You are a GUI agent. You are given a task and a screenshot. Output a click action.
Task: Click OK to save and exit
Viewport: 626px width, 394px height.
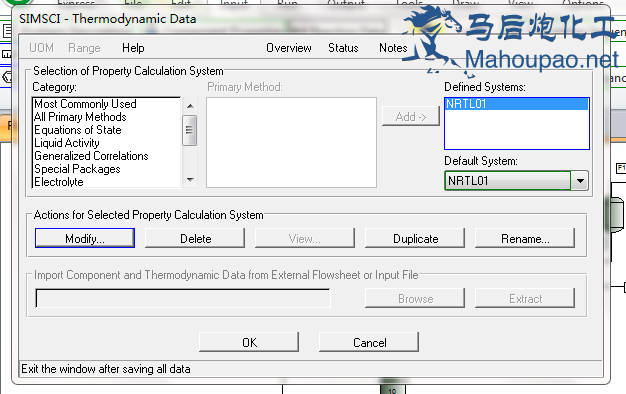249,342
